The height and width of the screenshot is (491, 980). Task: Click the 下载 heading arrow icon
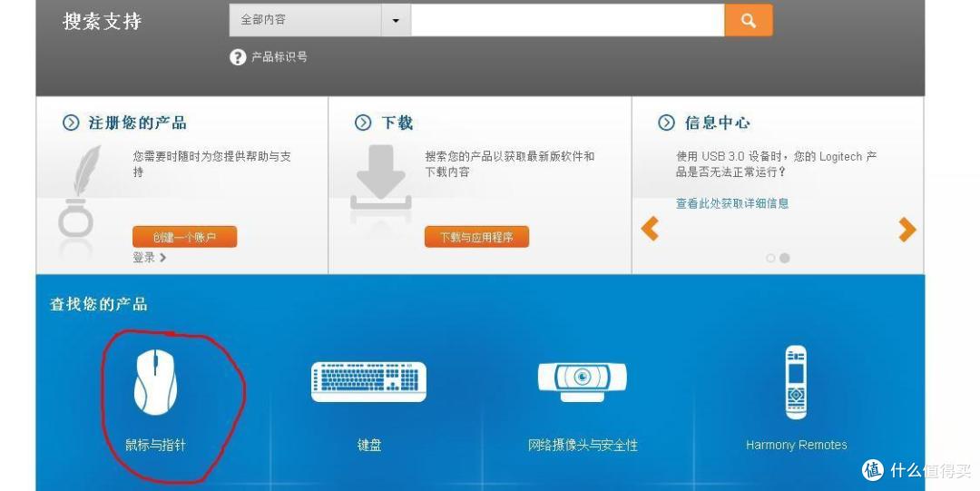(x=363, y=123)
